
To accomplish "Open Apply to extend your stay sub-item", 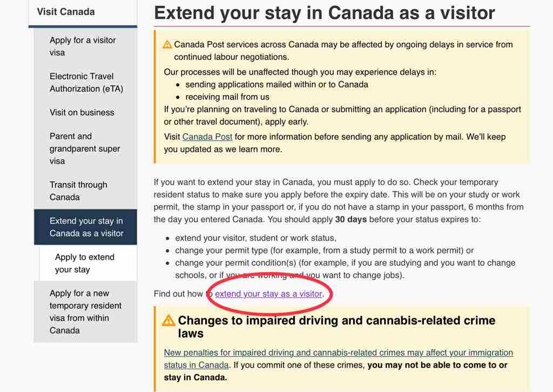I will tap(85, 263).
